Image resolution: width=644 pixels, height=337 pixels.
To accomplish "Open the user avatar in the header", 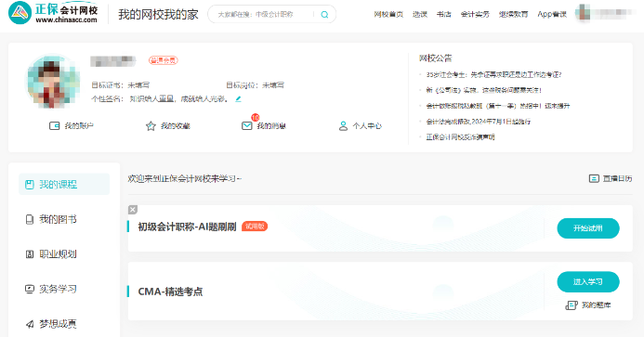I will tap(583, 13).
